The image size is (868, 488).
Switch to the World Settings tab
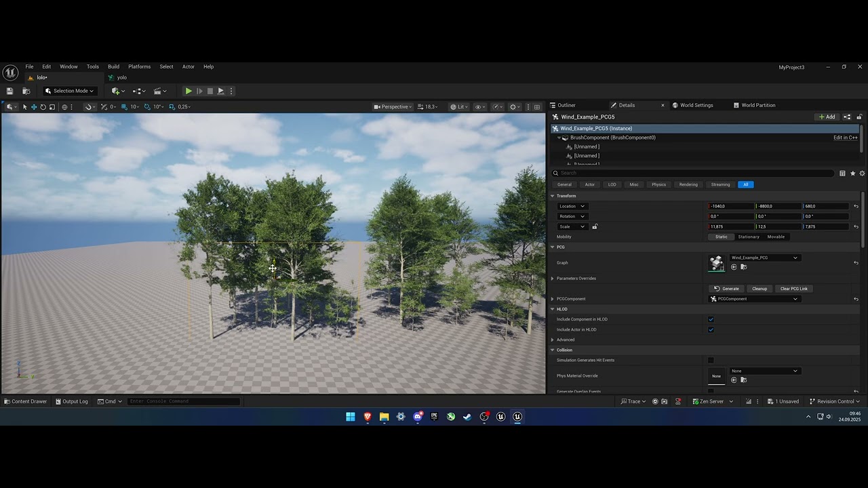[x=696, y=105]
